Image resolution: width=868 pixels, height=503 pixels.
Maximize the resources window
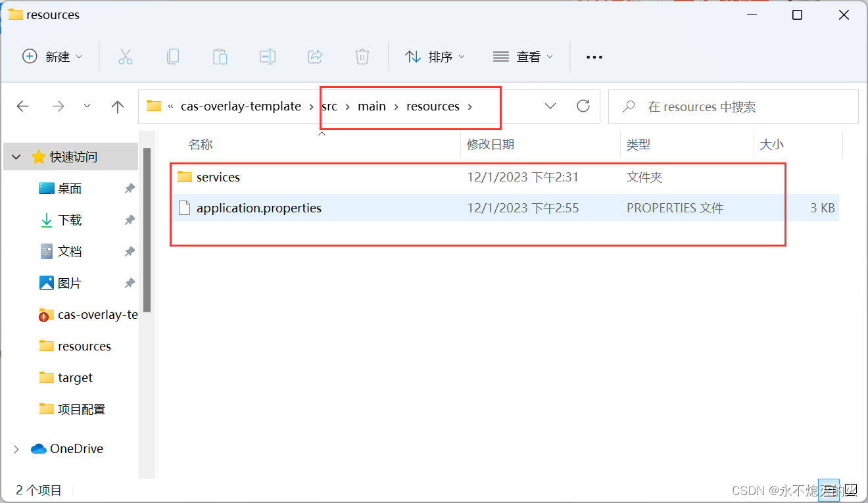pos(797,15)
